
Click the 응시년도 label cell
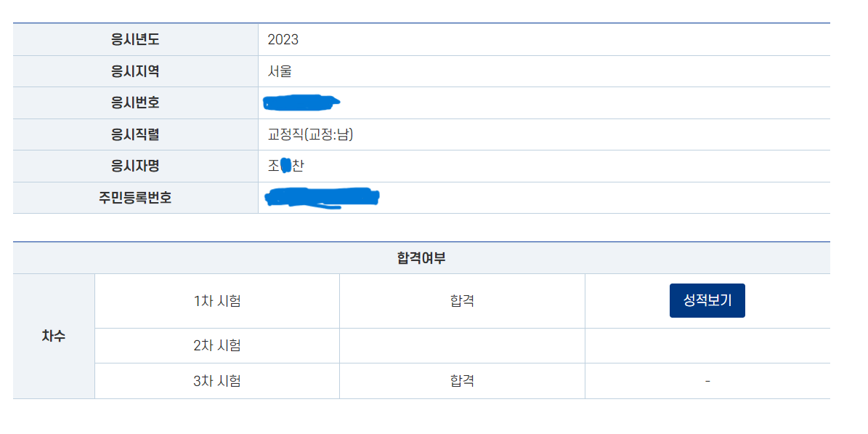[x=135, y=39]
